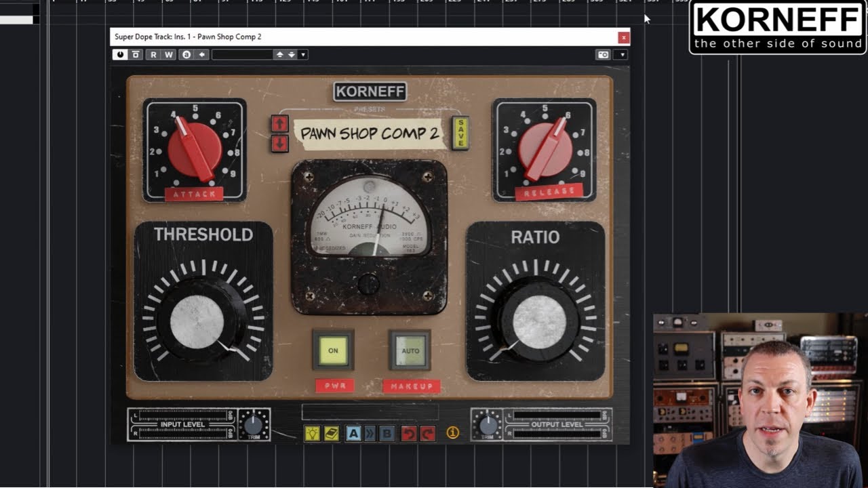
Task: Copy A to B with arrows icon
Action: pos(370,433)
